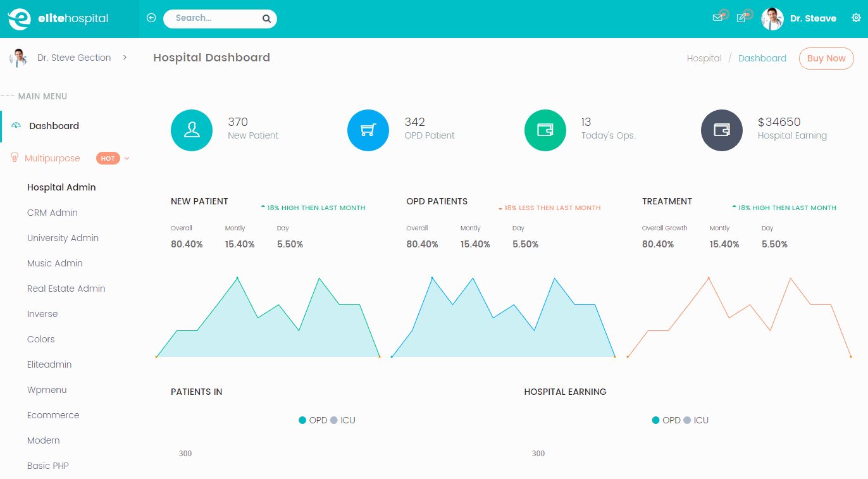Click the sidebar collapse arrow icon
868x479 pixels.
[151, 18]
